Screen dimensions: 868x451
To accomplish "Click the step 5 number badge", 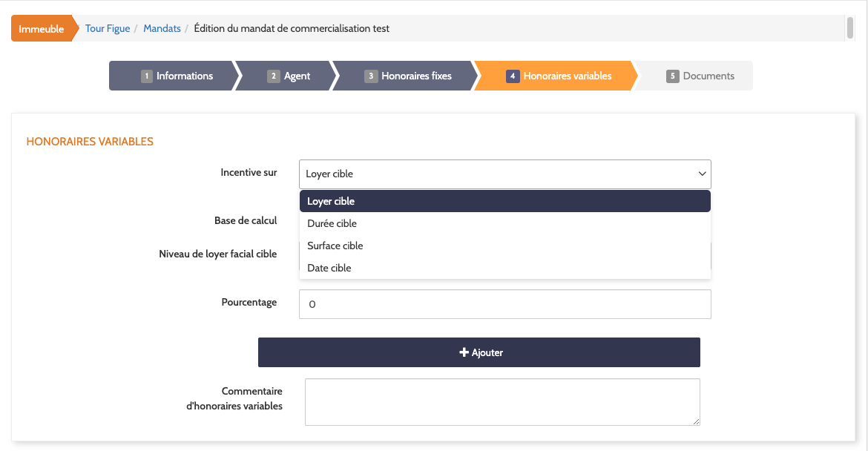I will click(x=673, y=76).
